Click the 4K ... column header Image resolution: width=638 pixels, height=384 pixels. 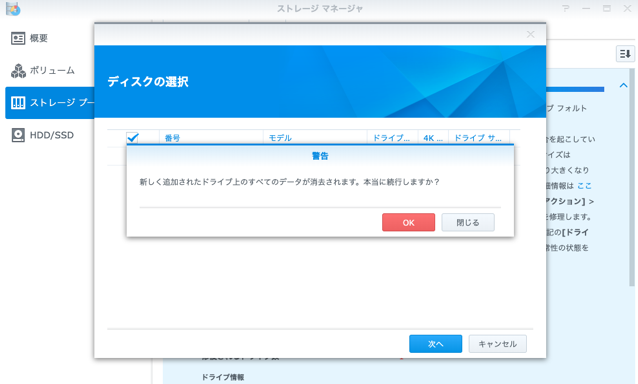(433, 138)
